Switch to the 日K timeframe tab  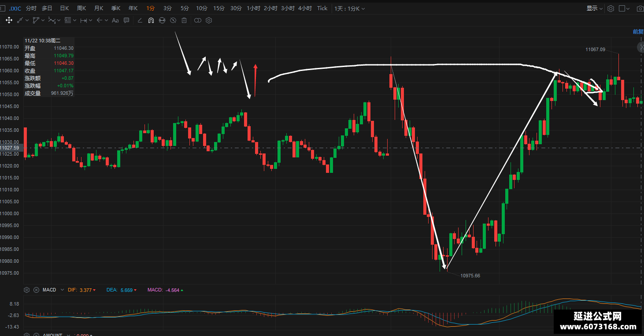click(64, 8)
